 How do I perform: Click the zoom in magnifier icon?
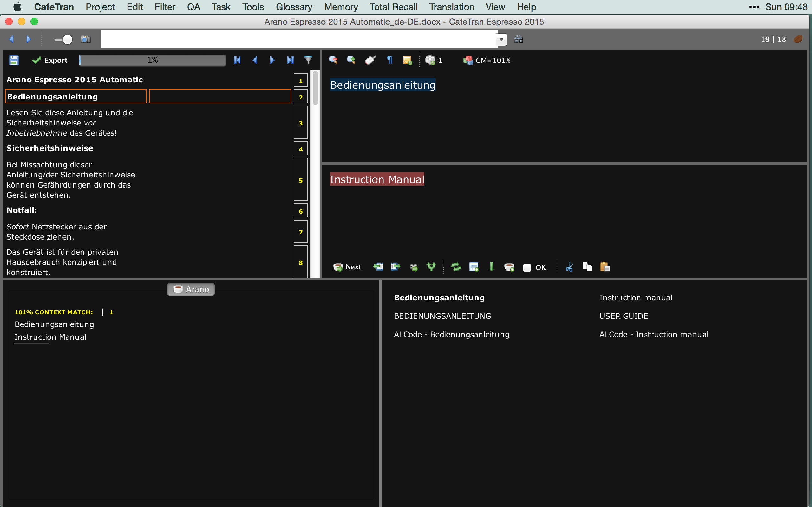[351, 60]
